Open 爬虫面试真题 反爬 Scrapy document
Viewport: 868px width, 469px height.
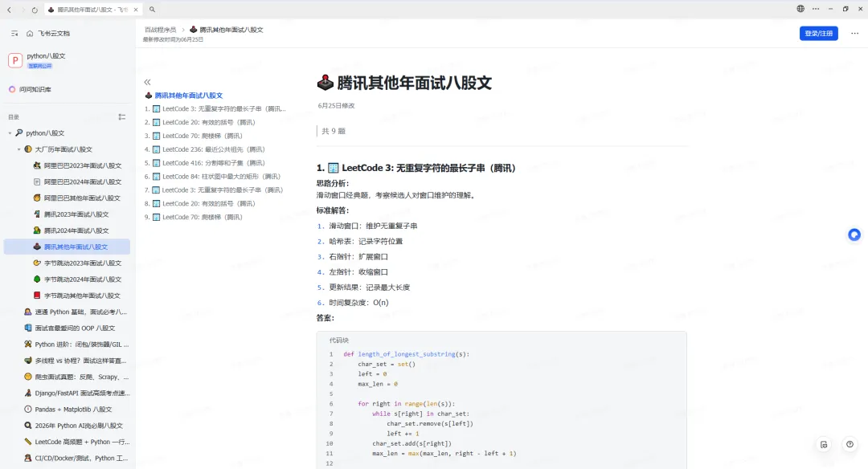pyautogui.click(x=82, y=377)
